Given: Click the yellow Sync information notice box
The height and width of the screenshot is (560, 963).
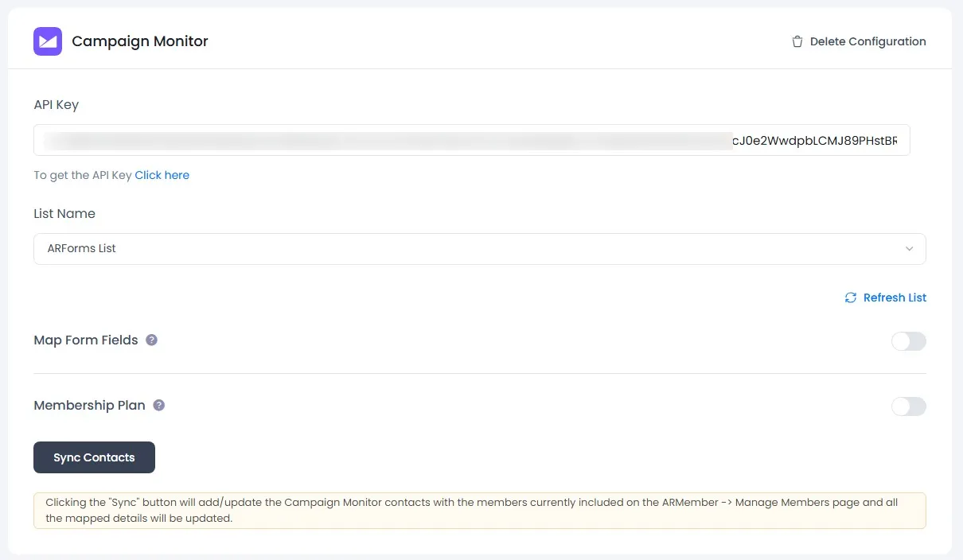Looking at the screenshot, I should 479,511.
